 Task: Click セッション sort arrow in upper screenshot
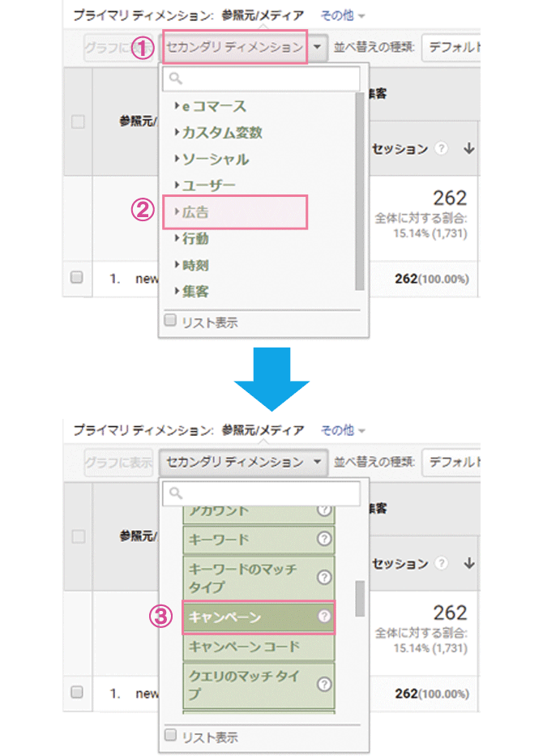(x=468, y=148)
